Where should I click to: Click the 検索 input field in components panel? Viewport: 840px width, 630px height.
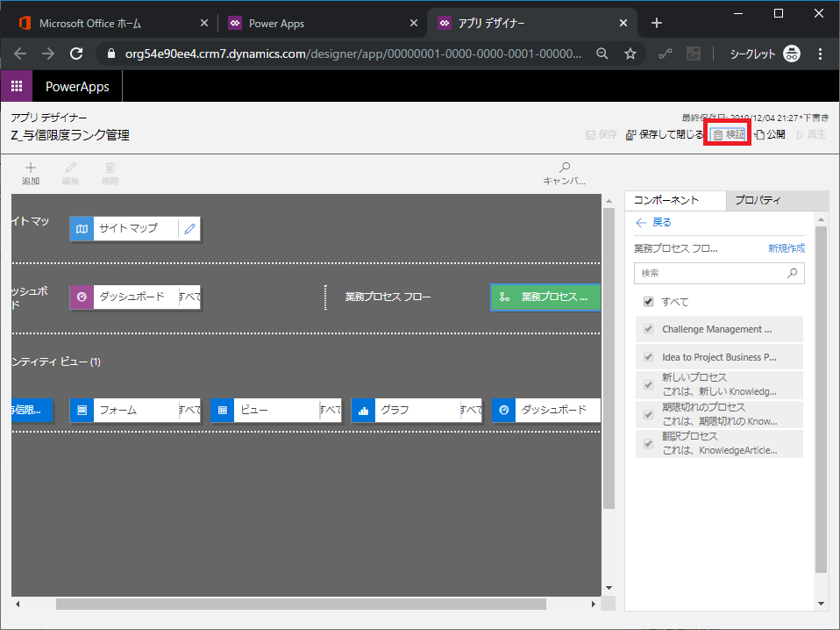[x=712, y=273]
